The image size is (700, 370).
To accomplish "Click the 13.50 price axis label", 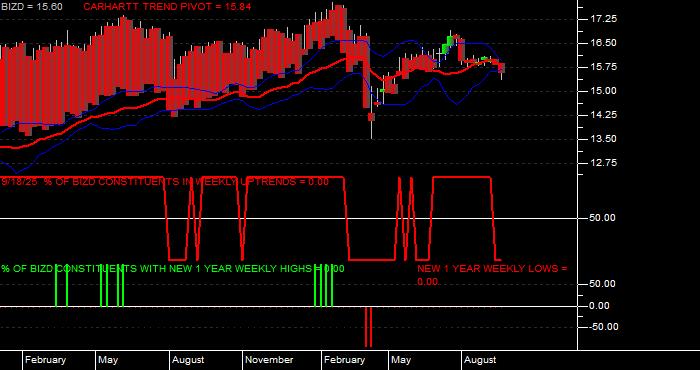I will 603,138.
